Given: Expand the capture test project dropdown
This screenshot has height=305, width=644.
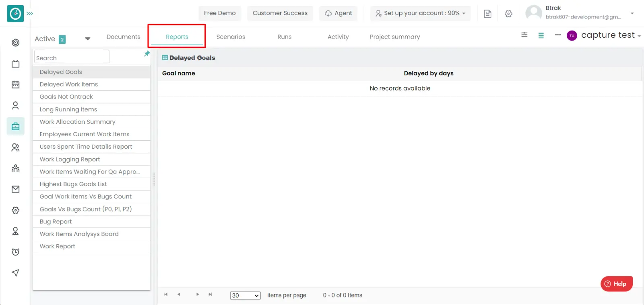Looking at the screenshot, I should 639,36.
